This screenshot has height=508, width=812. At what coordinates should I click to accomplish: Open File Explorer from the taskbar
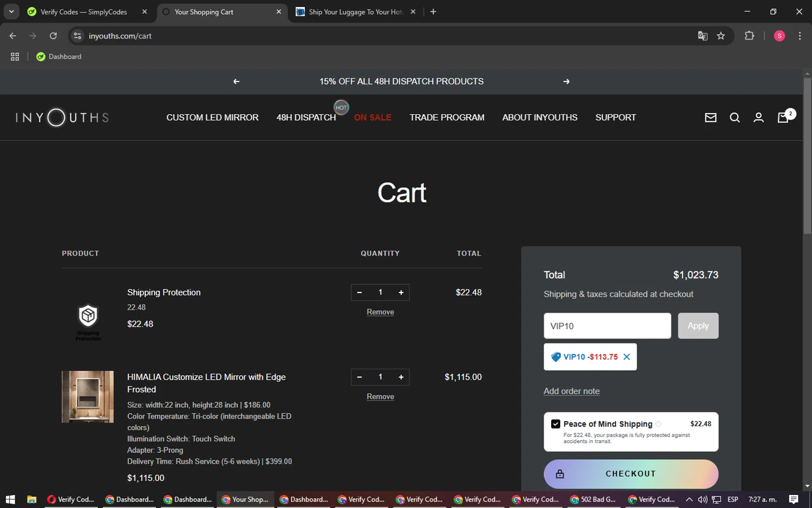click(31, 499)
